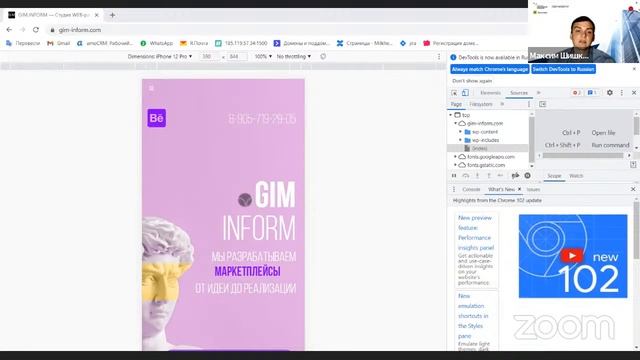Toggle the hide navigator sidebar icon

pos(542,104)
